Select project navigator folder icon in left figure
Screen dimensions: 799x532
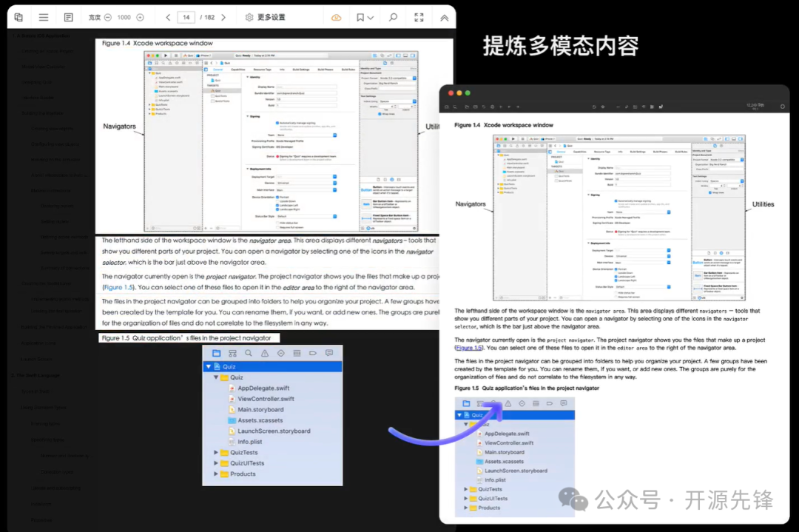217,353
